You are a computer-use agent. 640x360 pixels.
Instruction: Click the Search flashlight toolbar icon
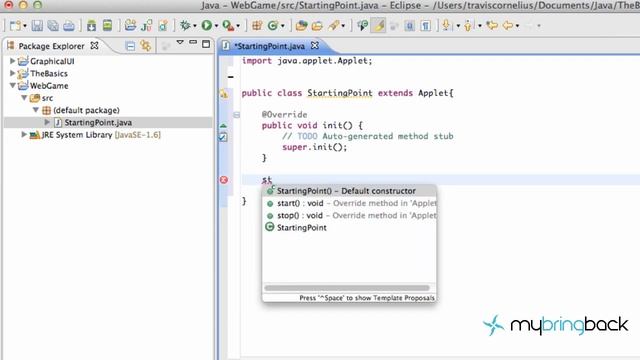click(x=334, y=25)
